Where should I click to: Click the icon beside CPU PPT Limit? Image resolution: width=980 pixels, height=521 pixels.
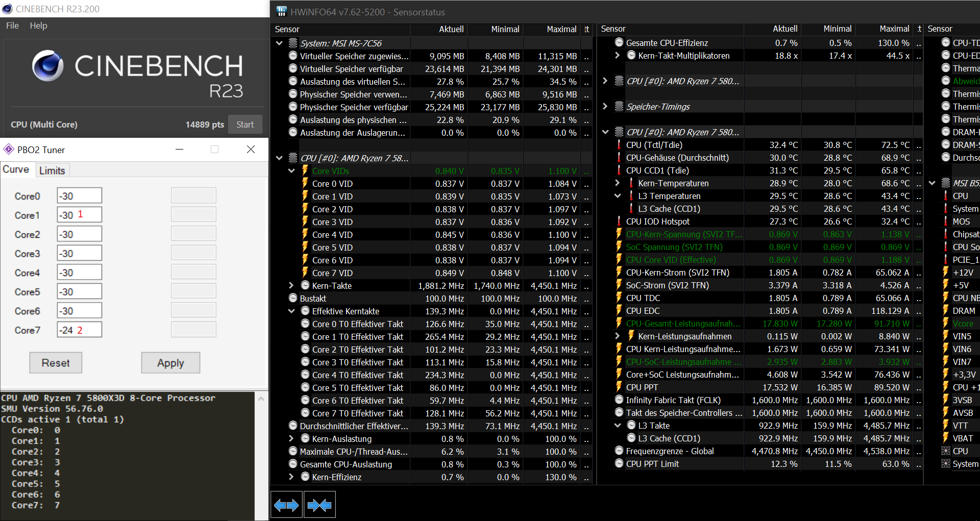pyautogui.click(x=619, y=464)
